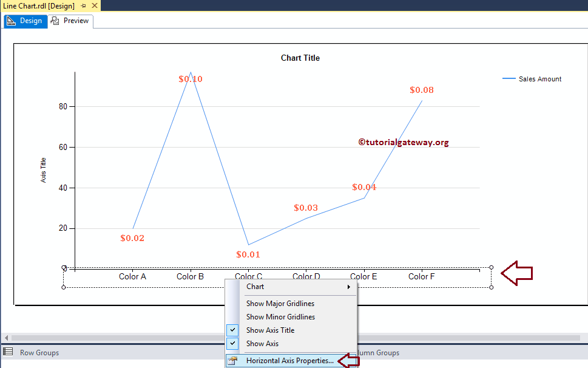The height and width of the screenshot is (368, 588).
Task: Click the Preview tab icon
Action: pos(54,20)
